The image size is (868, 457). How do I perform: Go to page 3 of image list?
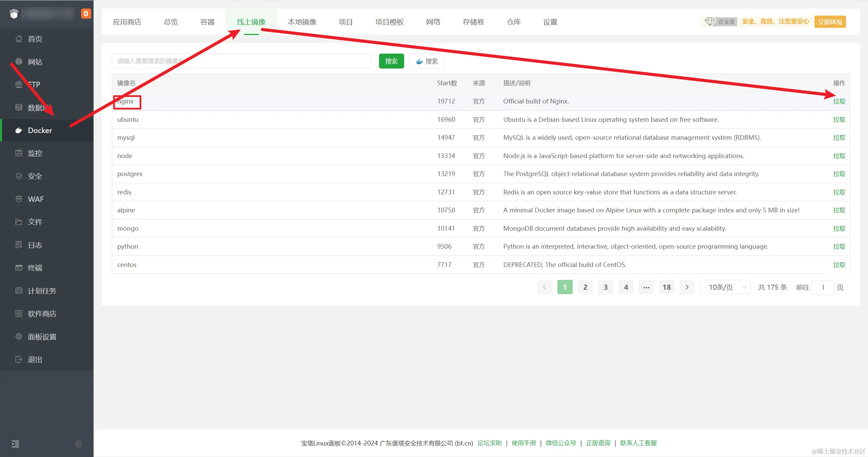tap(606, 287)
